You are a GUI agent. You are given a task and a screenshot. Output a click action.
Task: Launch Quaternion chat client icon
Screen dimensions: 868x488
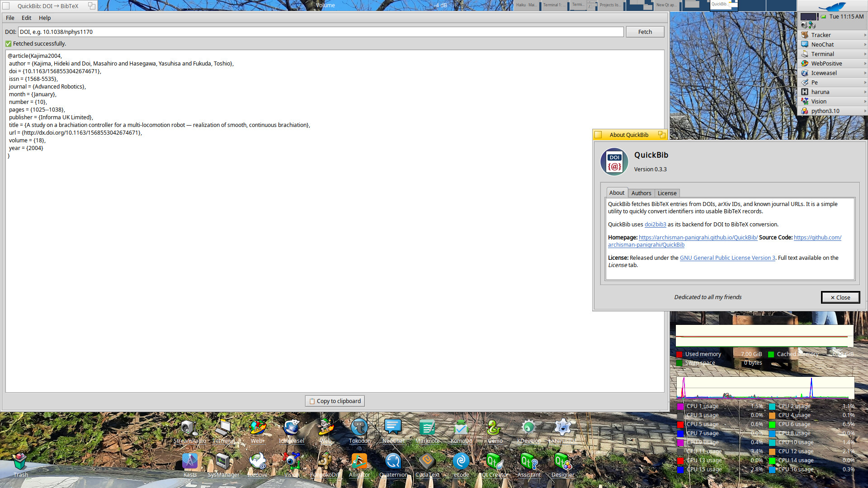[x=393, y=462]
